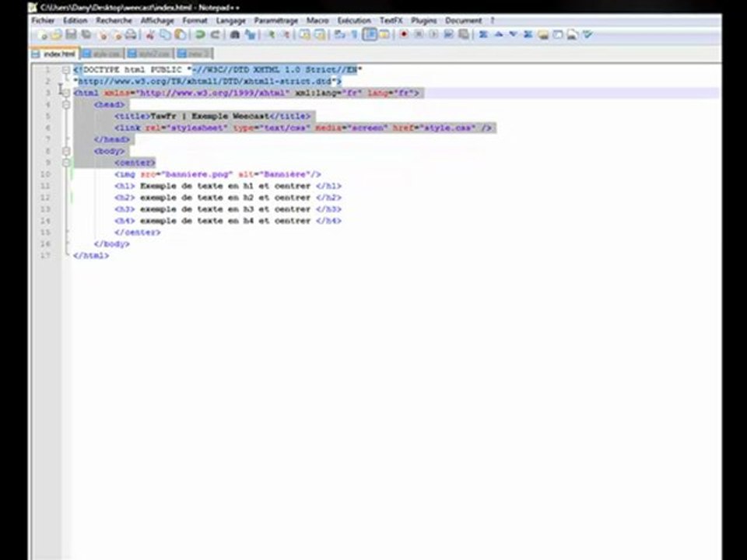The height and width of the screenshot is (560, 747).
Task: Click the New file toolbar icon
Action: pyautogui.click(x=42, y=35)
